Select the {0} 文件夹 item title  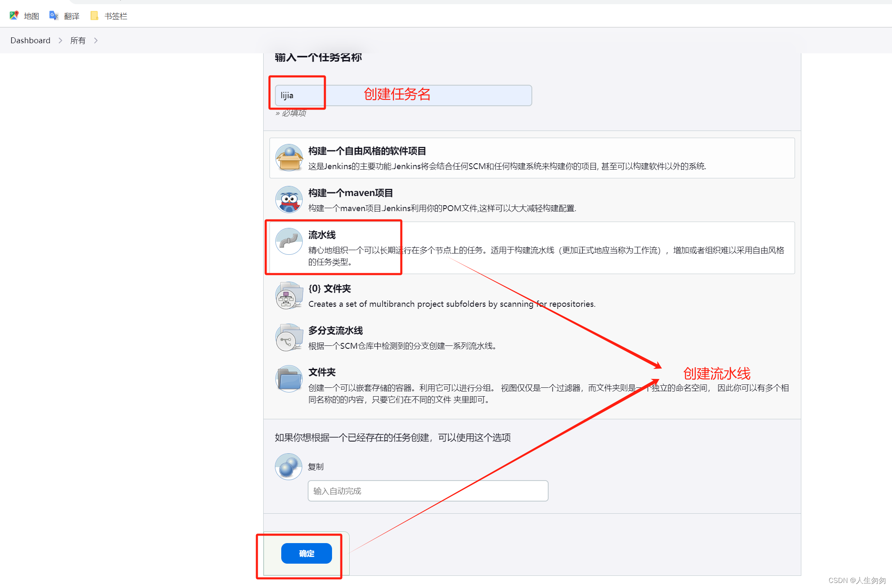330,289
